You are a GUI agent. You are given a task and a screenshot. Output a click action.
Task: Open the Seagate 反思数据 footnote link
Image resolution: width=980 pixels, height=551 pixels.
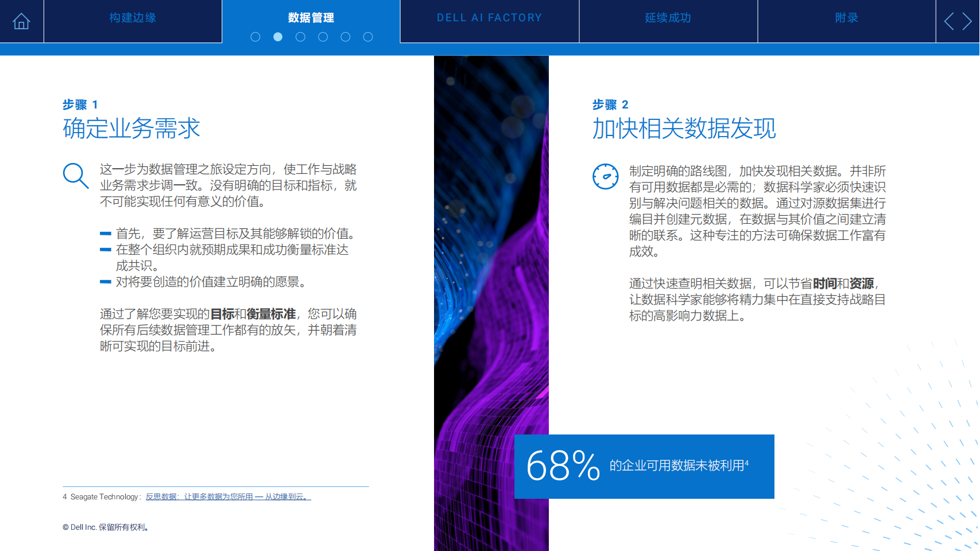pyautogui.click(x=228, y=497)
